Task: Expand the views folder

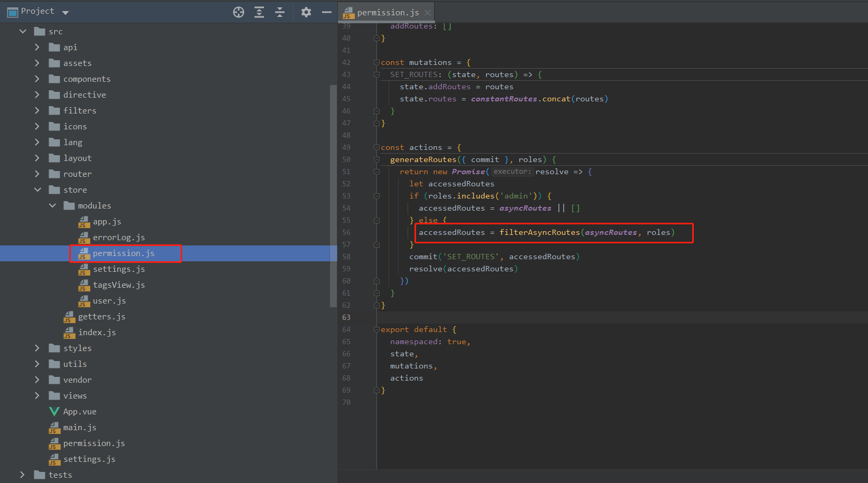Action: pos(37,396)
